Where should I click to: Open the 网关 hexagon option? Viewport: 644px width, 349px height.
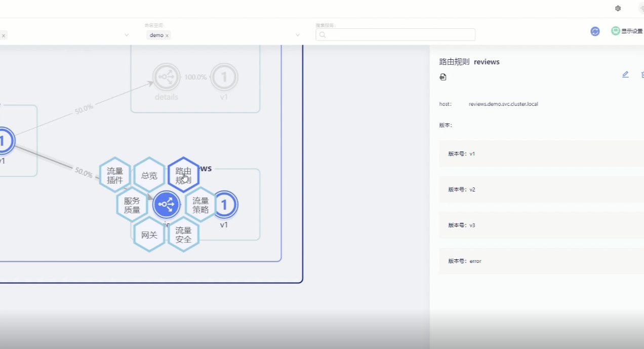pyautogui.click(x=149, y=235)
